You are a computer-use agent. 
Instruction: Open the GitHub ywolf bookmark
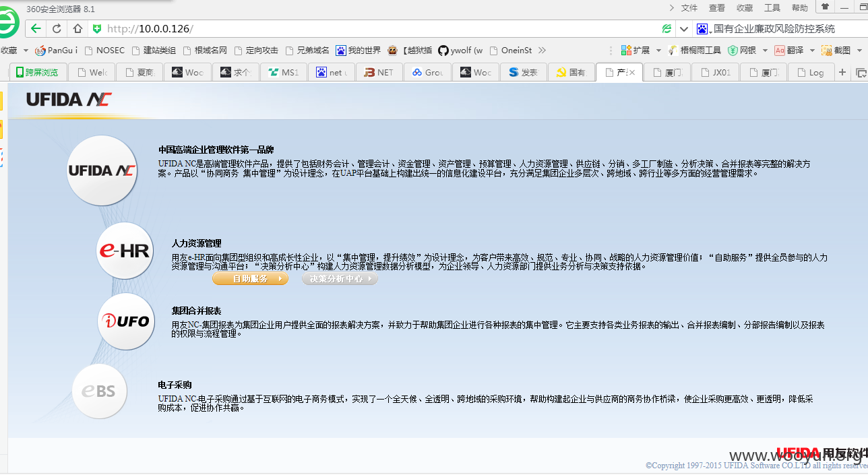tap(460, 51)
